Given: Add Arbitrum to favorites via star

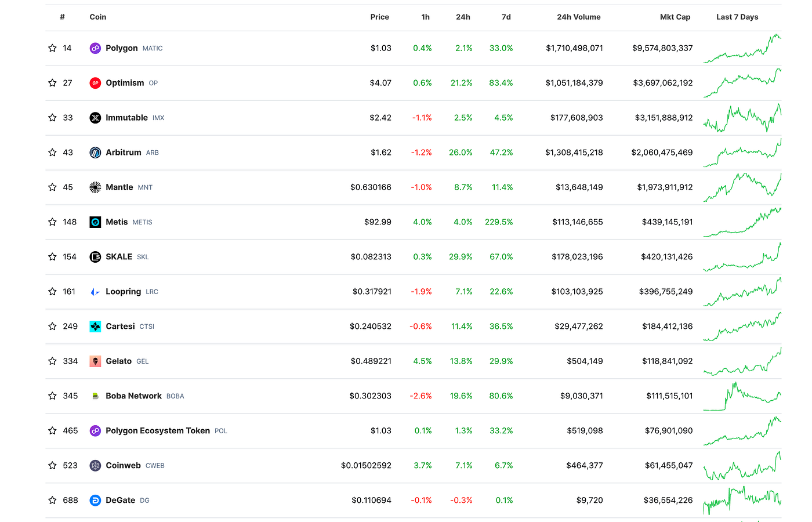Looking at the screenshot, I should [x=52, y=153].
